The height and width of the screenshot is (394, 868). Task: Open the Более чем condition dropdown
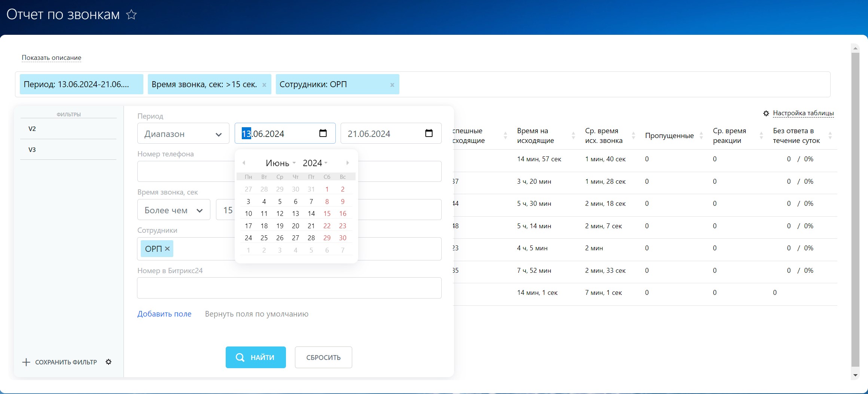174,210
